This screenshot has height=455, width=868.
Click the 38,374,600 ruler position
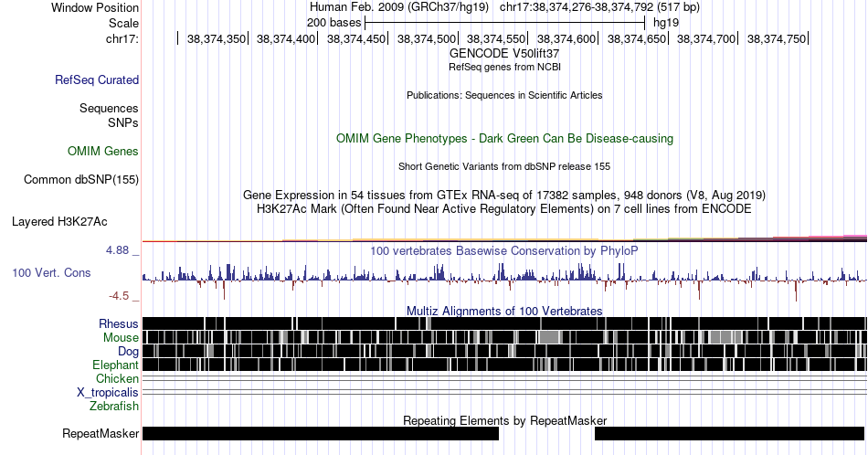click(x=566, y=38)
